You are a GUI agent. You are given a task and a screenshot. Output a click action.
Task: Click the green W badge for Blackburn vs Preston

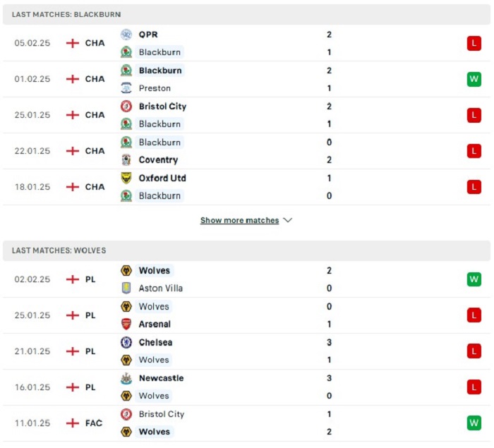point(474,79)
